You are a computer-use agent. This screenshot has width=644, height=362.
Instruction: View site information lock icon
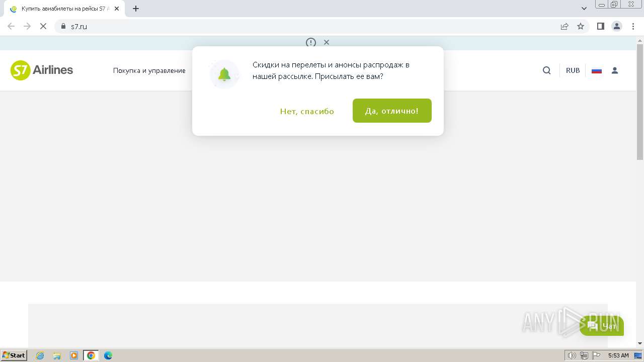tap(63, 26)
